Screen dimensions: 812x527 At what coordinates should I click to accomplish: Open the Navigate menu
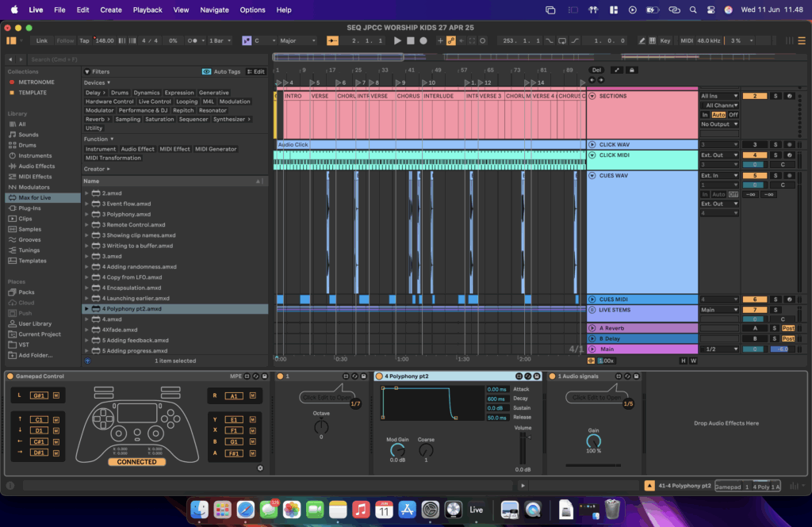tap(214, 10)
